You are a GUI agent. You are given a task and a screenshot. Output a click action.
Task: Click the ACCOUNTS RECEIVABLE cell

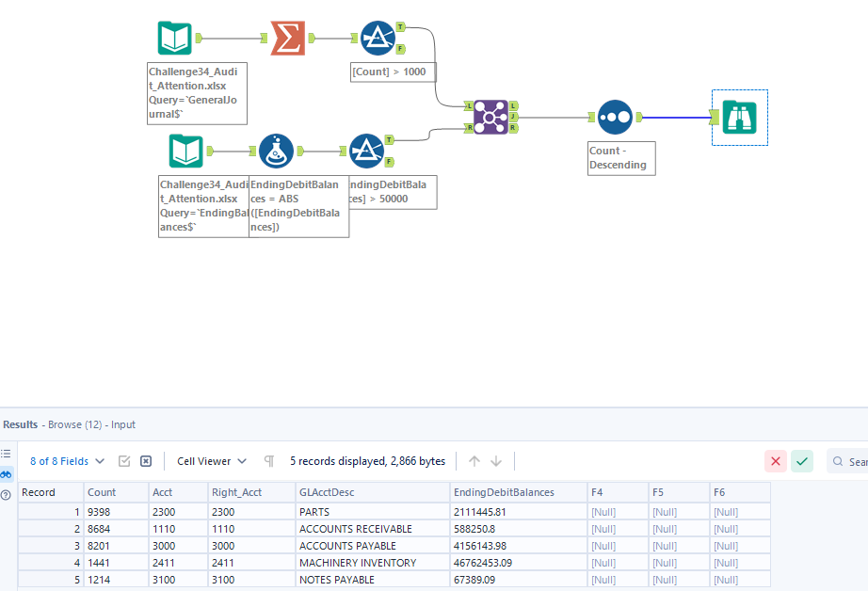pyautogui.click(x=347, y=529)
